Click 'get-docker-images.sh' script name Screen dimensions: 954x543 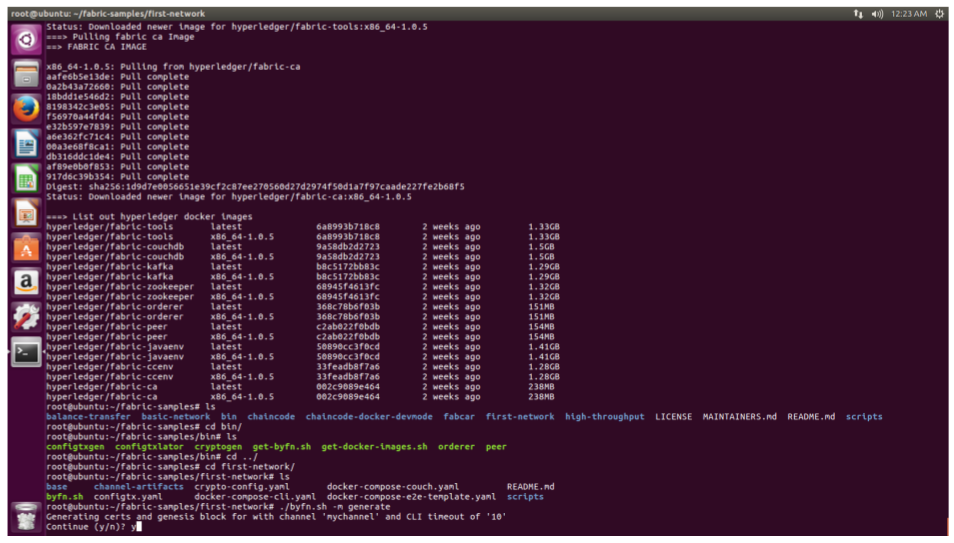coord(374,446)
